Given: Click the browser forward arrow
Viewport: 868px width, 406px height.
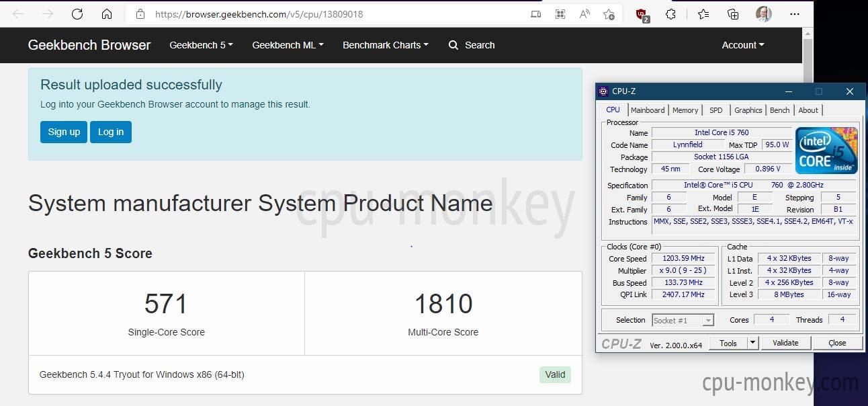Looking at the screenshot, I should (x=48, y=14).
